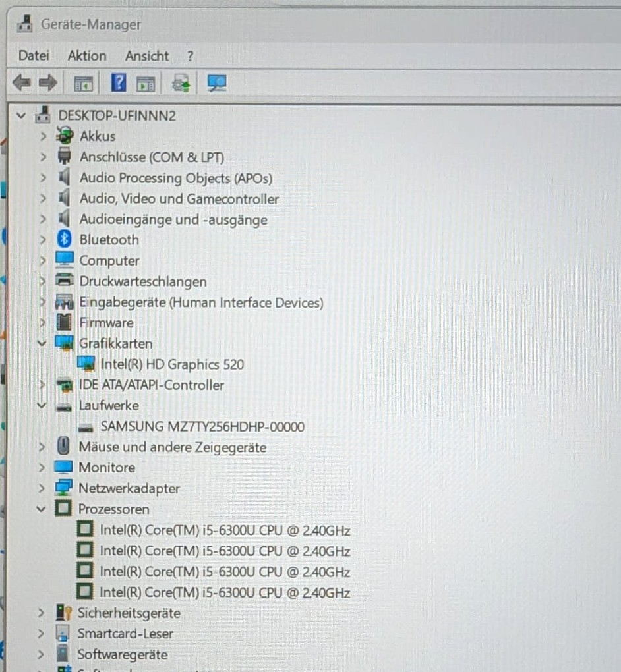This screenshot has width=621, height=672.
Task: Click the Forward arrow toolbar icon
Action: click(47, 83)
